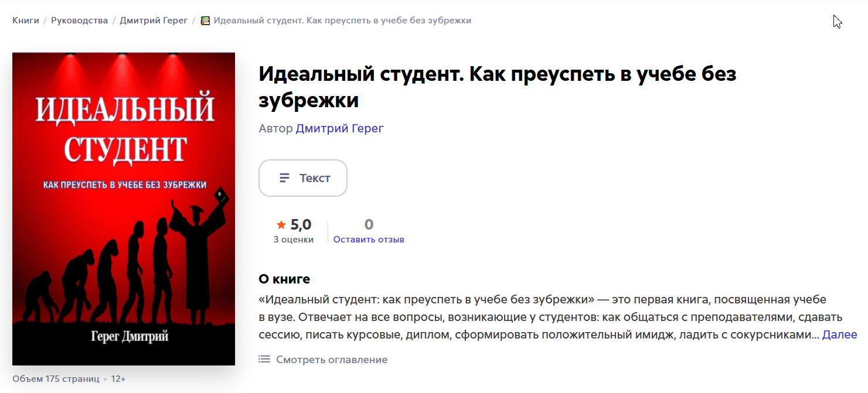Select the 3 оценки ratings counter
Screen dimensions: 868x393
pyautogui.click(x=292, y=239)
